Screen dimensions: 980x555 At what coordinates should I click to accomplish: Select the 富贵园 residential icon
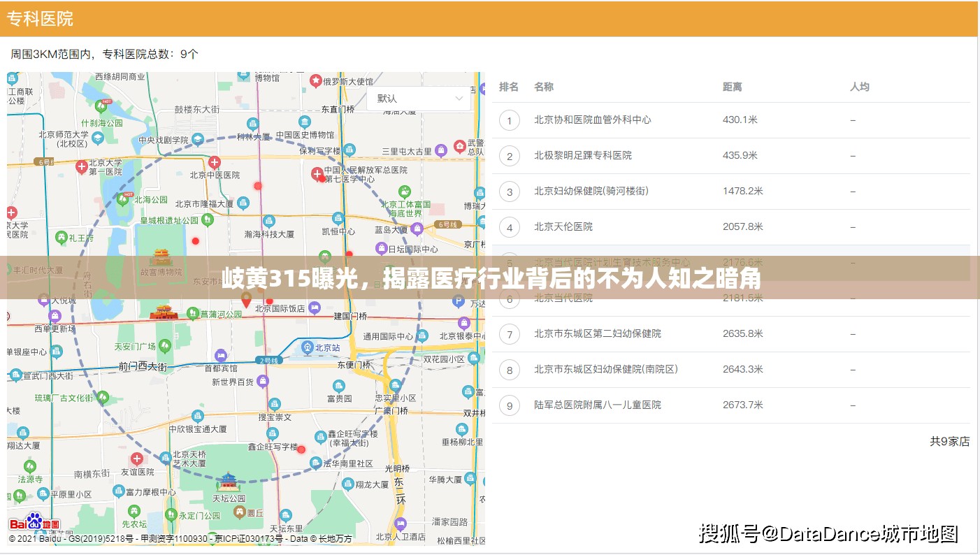(x=339, y=386)
